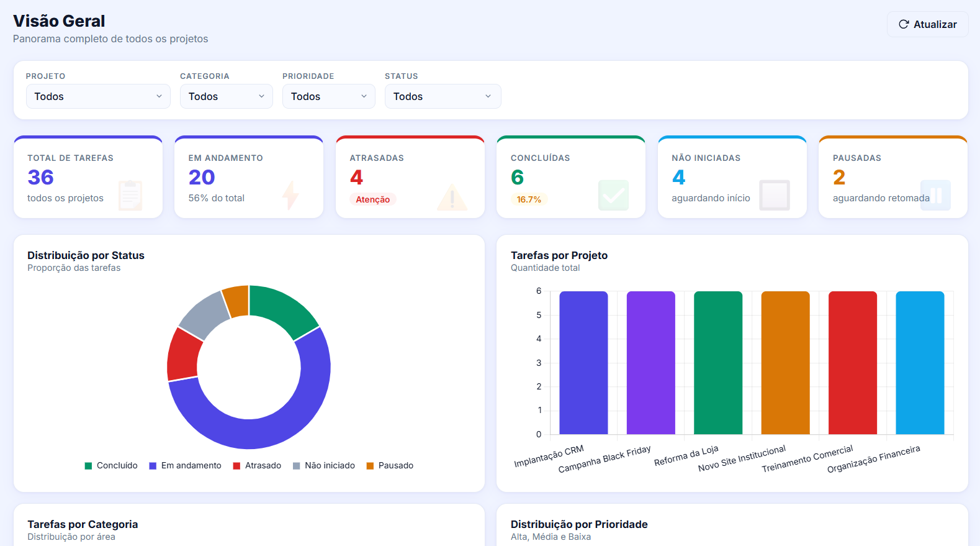Click the lightning bolt icon in Em Andamento card
This screenshot has width=980, height=546.
[x=290, y=195]
